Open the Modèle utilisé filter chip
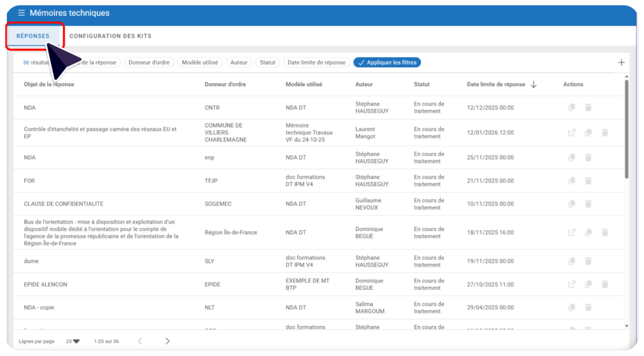644x356 pixels. click(200, 62)
